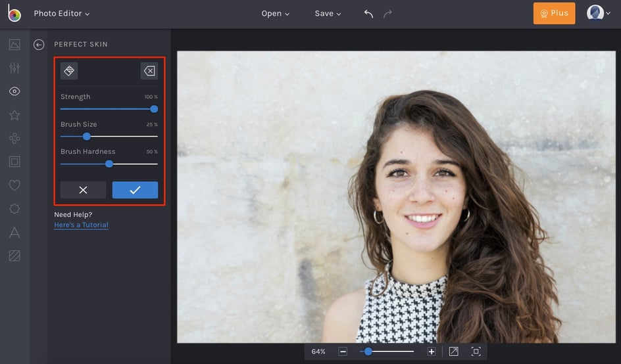This screenshot has width=621, height=364.
Task: Open the Open menu
Action: (x=275, y=13)
